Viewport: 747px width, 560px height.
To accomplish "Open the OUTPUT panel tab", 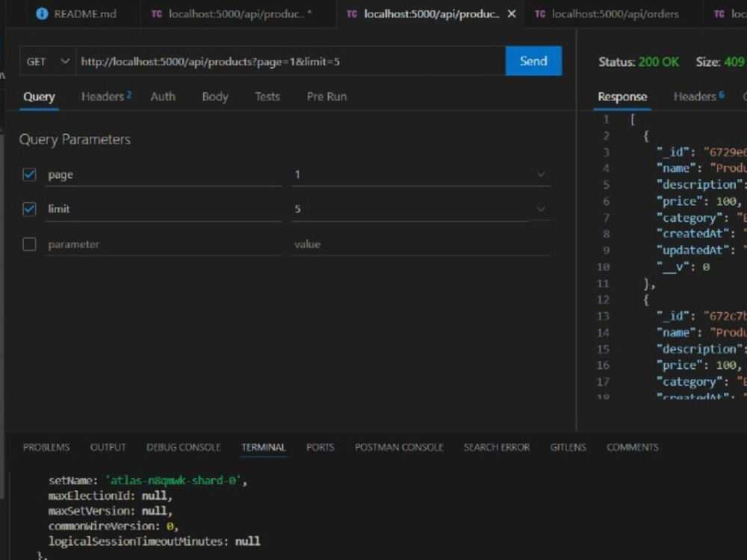I will point(108,447).
